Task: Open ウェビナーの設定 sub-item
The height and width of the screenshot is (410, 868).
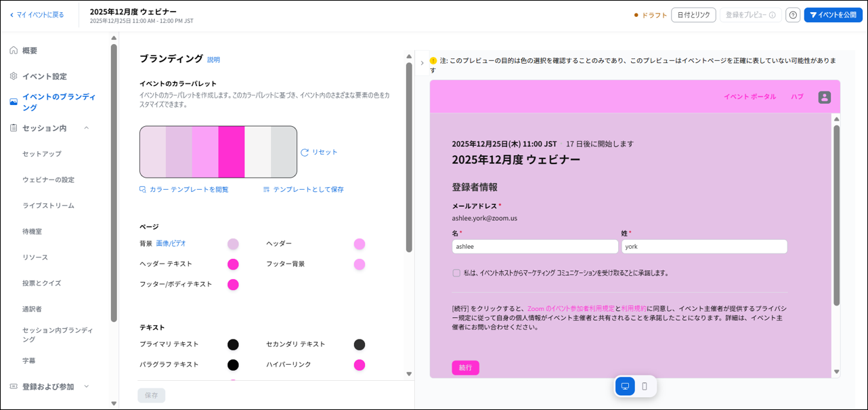Action: tap(48, 180)
